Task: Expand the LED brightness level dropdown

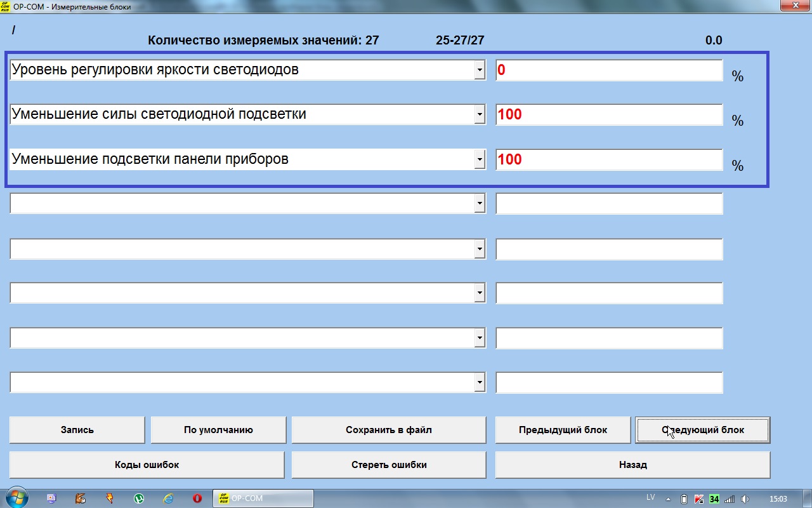Action: pyautogui.click(x=480, y=70)
